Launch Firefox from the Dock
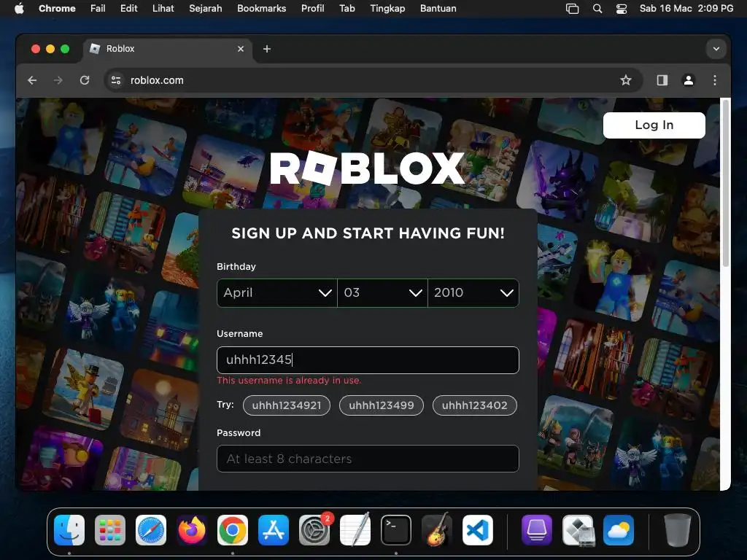The image size is (747, 560). (192, 530)
